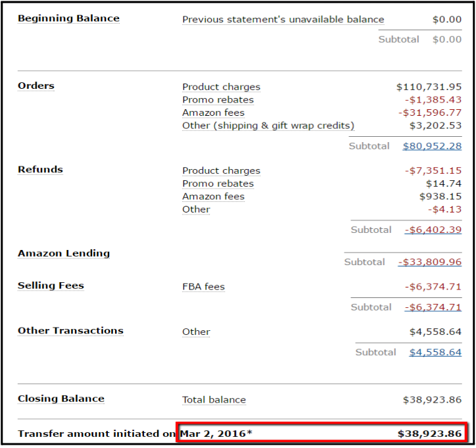
Task: Click FBA fees link
Action: (203, 287)
